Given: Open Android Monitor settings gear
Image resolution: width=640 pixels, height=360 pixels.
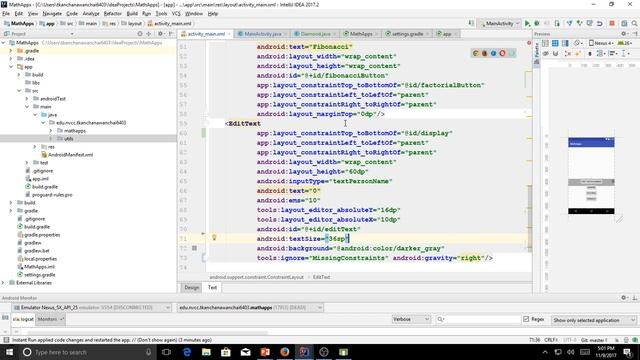Looking at the screenshot, I should coord(624,298).
